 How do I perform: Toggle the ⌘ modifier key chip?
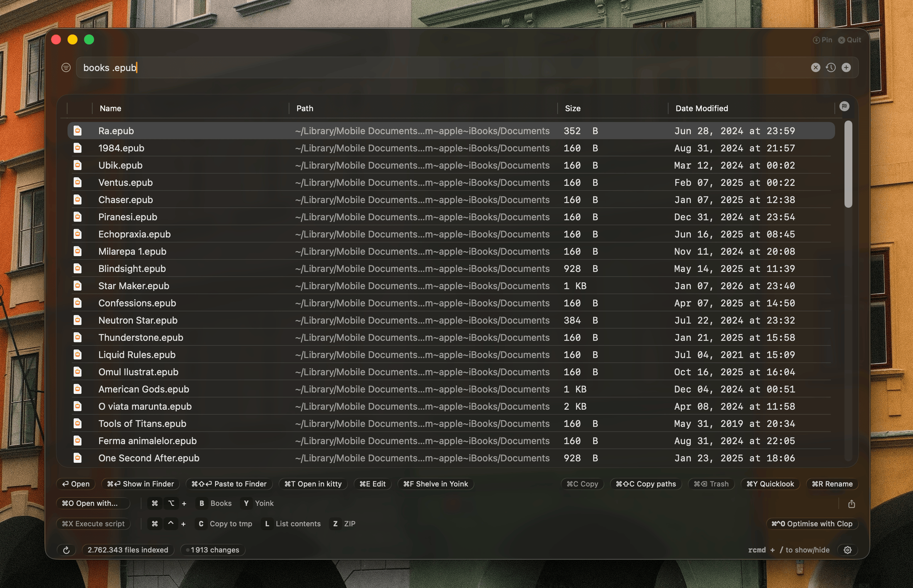coord(155,503)
